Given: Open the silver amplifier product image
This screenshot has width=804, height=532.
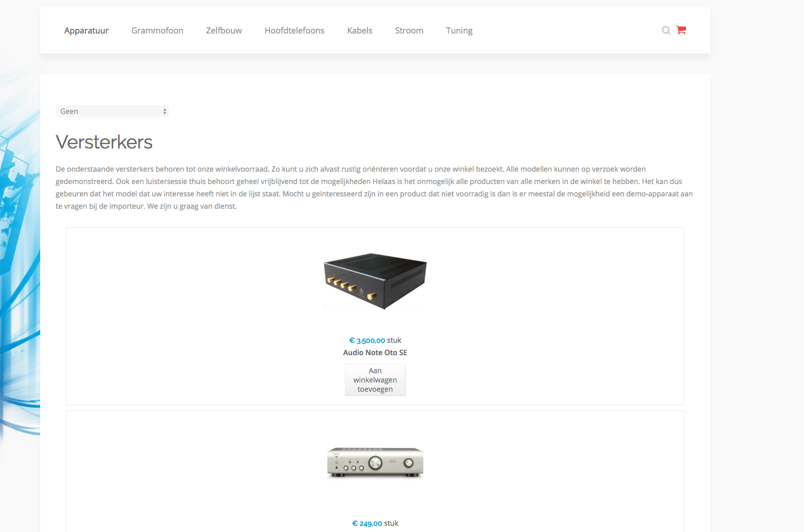Looking at the screenshot, I should coord(375,462).
